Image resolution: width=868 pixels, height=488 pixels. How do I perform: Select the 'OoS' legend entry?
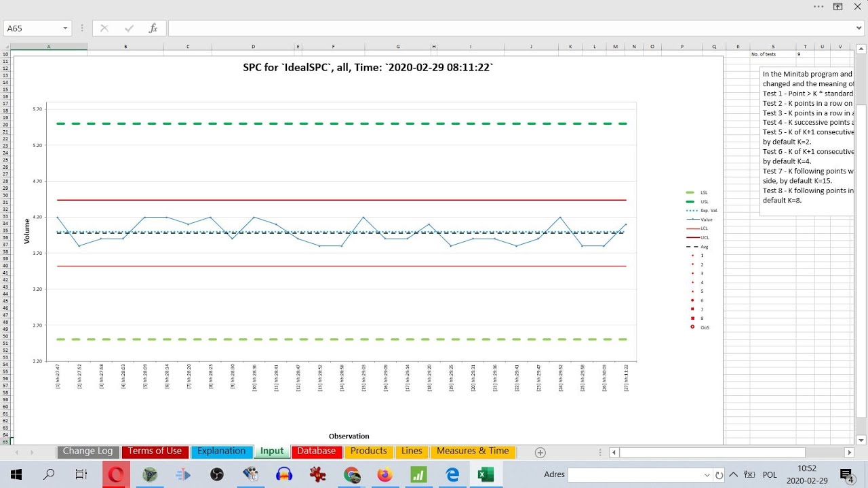698,327
